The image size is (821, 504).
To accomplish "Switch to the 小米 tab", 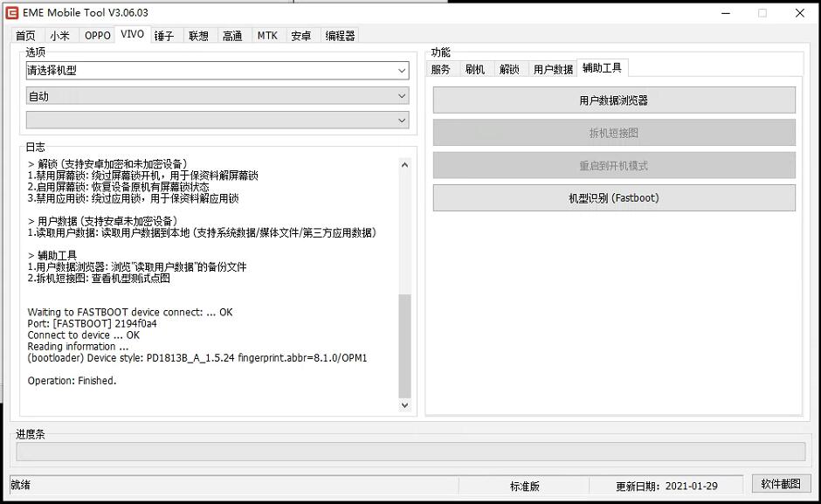I will 59,36.
